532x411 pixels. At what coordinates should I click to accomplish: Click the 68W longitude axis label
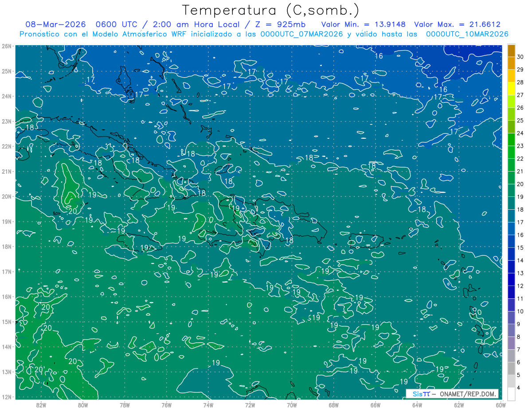click(334, 404)
